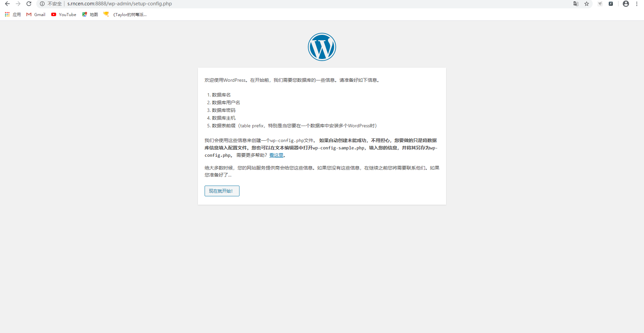Click the list item 数据库用户名

click(226, 103)
